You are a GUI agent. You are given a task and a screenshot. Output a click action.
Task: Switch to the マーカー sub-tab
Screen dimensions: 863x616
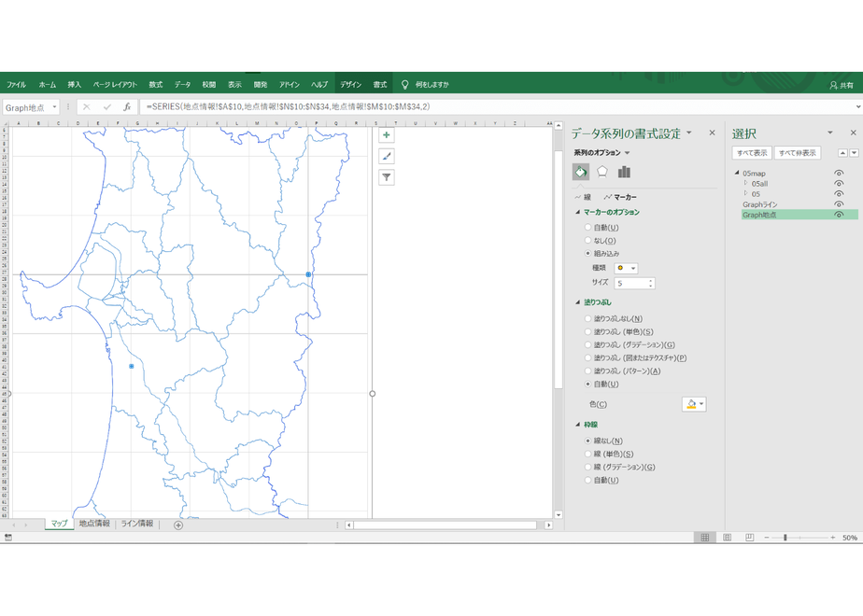click(x=620, y=197)
